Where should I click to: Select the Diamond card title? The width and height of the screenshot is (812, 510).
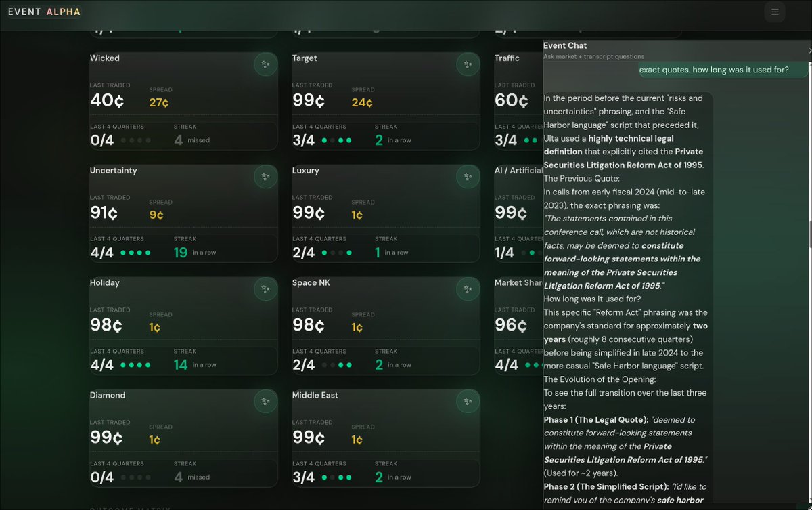coord(108,396)
